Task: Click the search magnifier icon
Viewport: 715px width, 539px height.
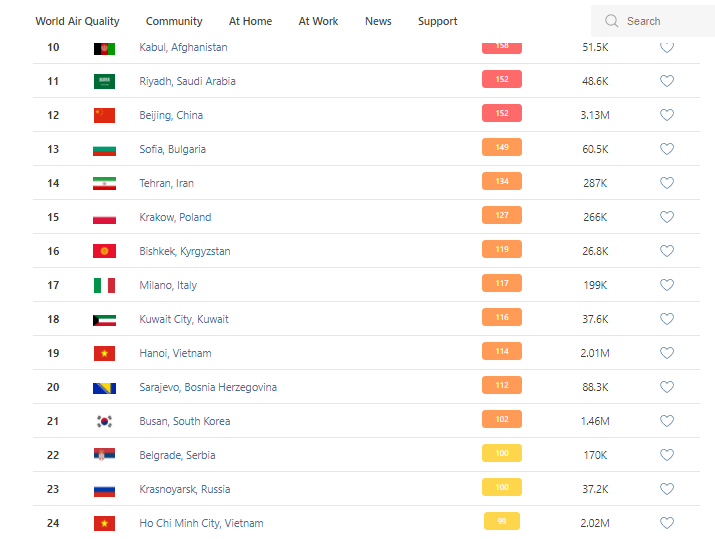Action: (x=612, y=21)
